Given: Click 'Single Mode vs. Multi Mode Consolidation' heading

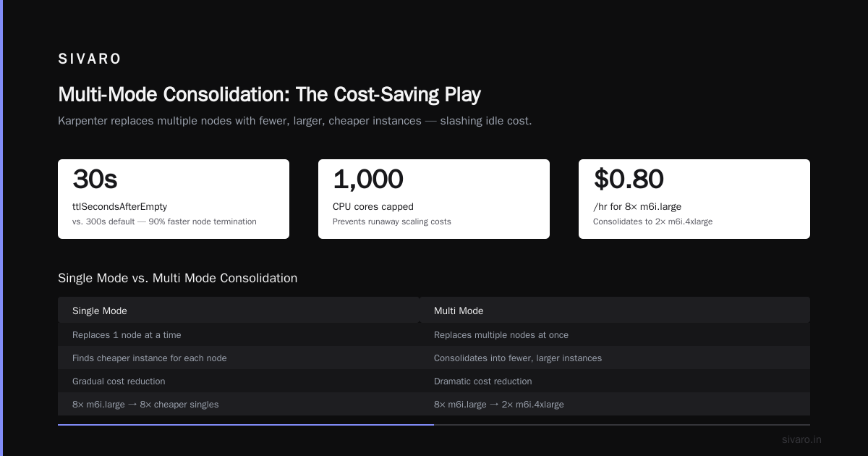Looking at the screenshot, I should click(177, 278).
